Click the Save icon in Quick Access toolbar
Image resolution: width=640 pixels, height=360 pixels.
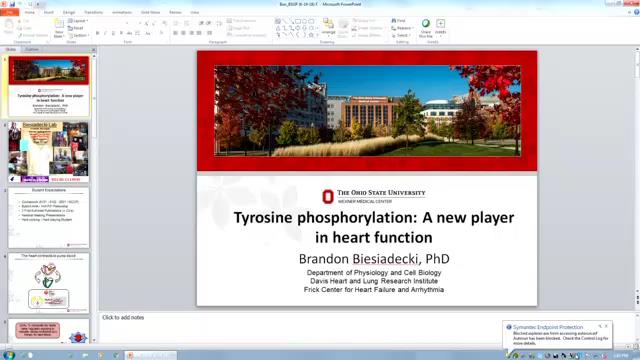(x=13, y=4)
